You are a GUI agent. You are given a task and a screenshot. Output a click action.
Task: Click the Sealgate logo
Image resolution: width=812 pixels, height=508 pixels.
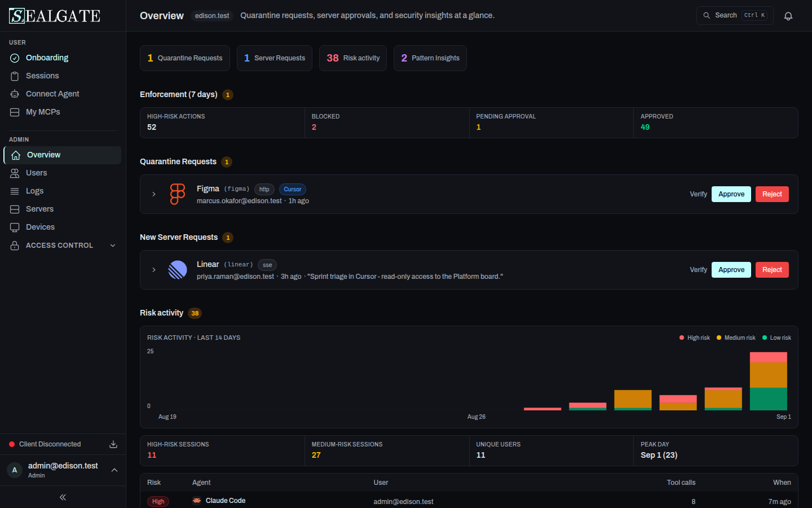pos(55,16)
